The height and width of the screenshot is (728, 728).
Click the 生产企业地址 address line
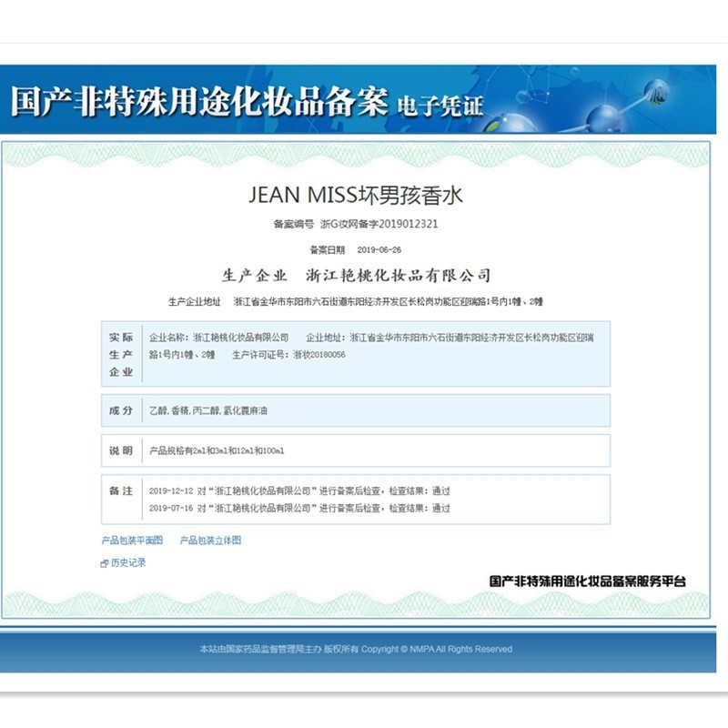(355, 302)
